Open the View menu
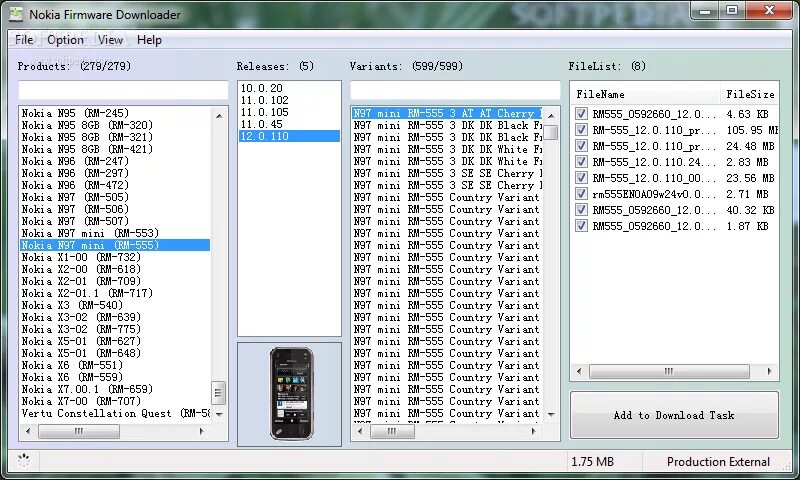This screenshot has height=480, width=800. pyautogui.click(x=110, y=40)
